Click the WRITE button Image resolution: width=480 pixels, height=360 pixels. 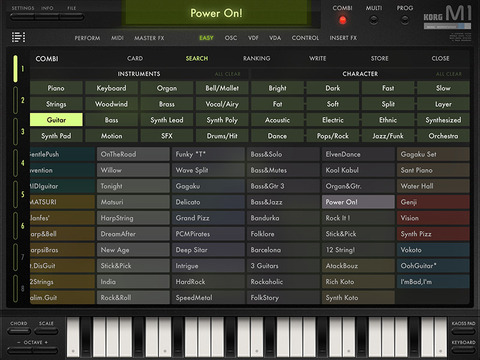[x=318, y=58]
